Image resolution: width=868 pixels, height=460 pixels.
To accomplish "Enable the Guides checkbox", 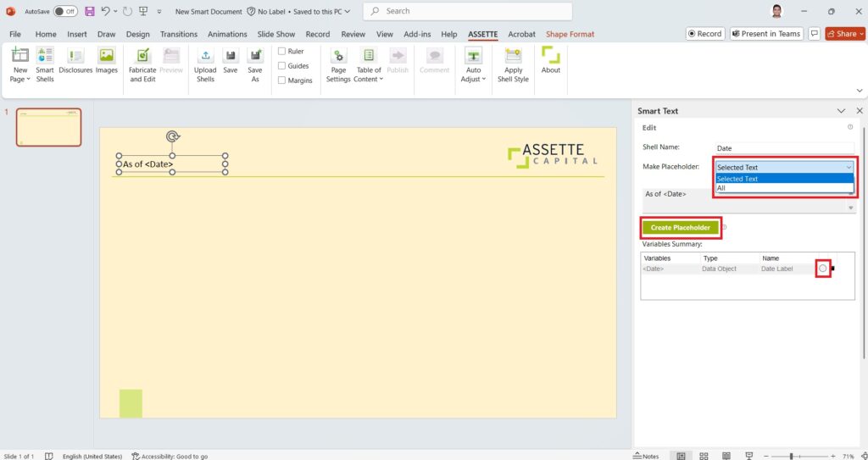I will click(x=281, y=65).
